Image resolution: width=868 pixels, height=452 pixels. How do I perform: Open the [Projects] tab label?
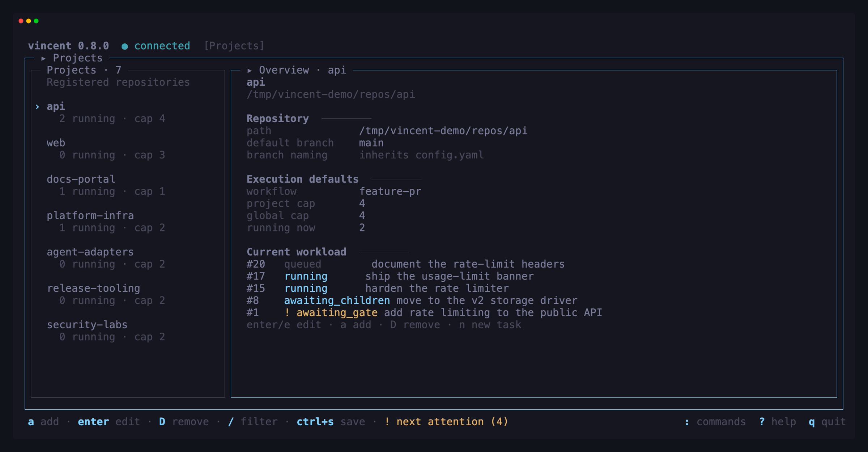(x=234, y=46)
